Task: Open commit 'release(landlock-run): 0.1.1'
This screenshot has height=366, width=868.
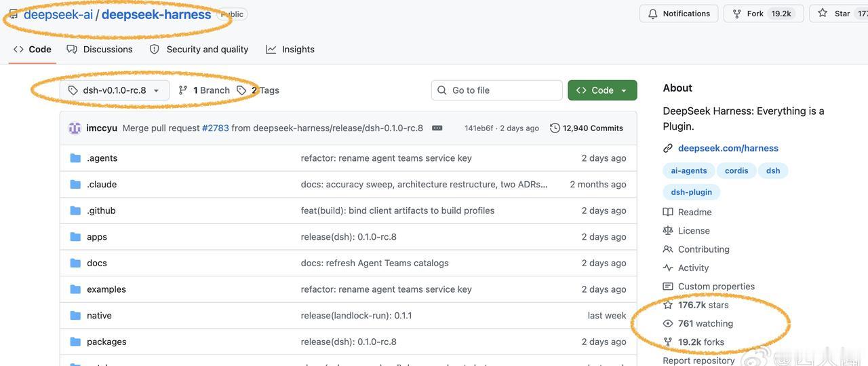Action: (x=356, y=315)
